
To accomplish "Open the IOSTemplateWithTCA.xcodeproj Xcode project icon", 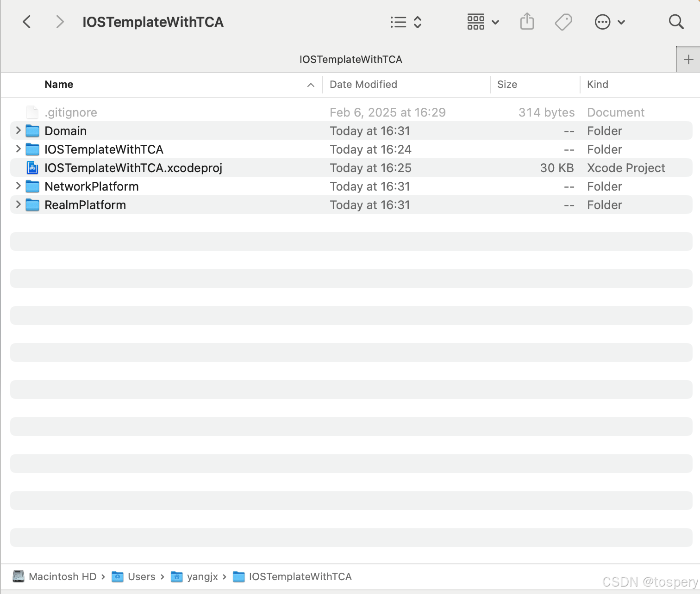I will (32, 167).
